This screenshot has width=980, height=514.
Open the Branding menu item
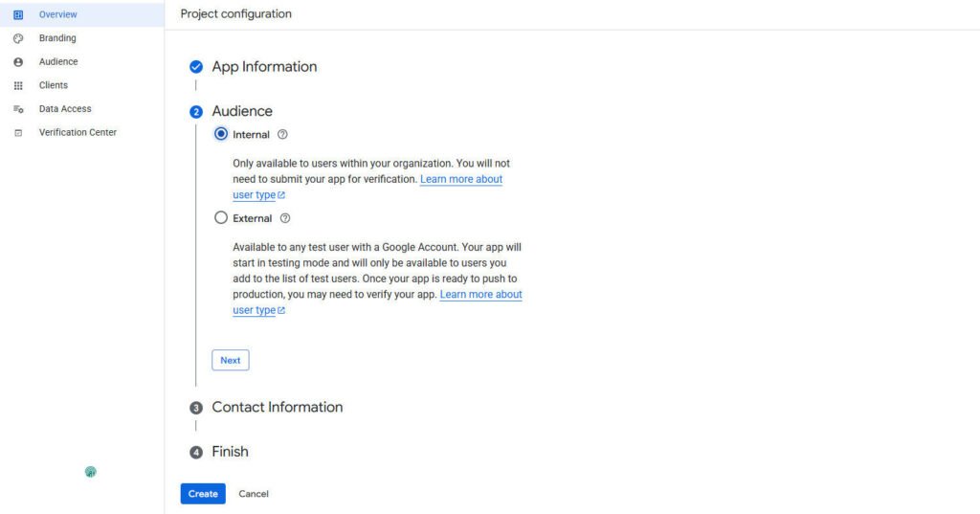pos(82,38)
